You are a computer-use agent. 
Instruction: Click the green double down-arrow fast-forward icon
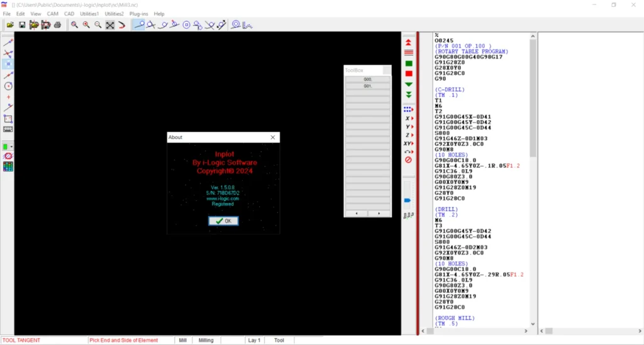[x=409, y=95]
